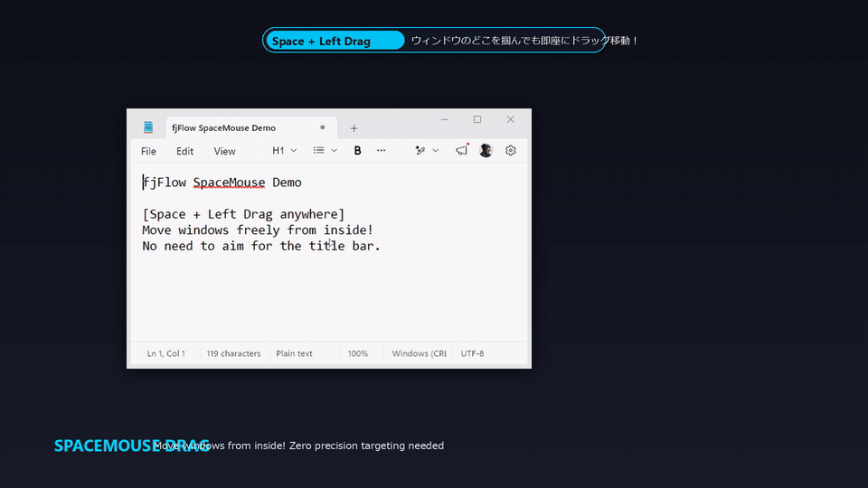Open Notepad settings gear icon
Image resolution: width=868 pixels, height=488 pixels.
[510, 151]
